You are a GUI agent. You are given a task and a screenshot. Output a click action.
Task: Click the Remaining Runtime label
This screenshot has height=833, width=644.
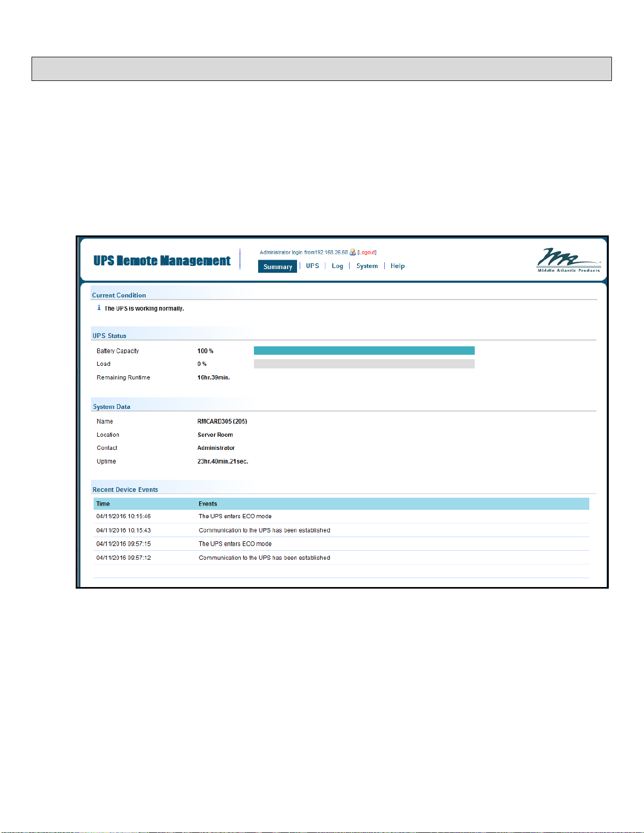click(124, 377)
